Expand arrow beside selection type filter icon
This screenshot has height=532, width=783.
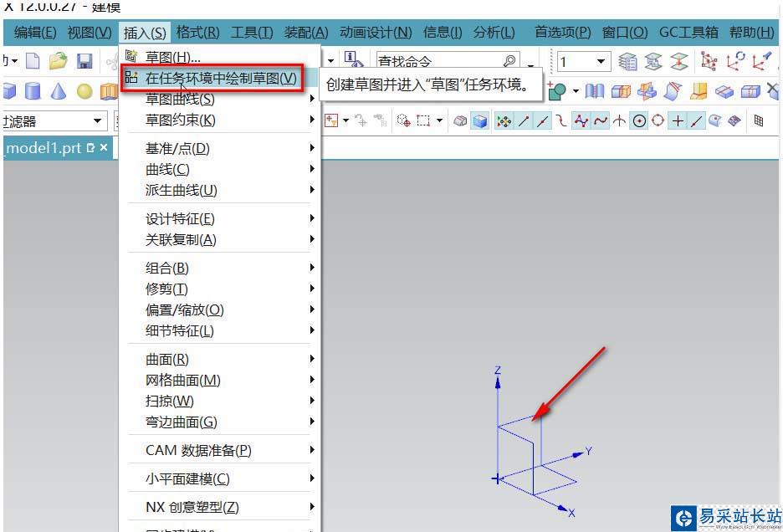click(x=345, y=120)
